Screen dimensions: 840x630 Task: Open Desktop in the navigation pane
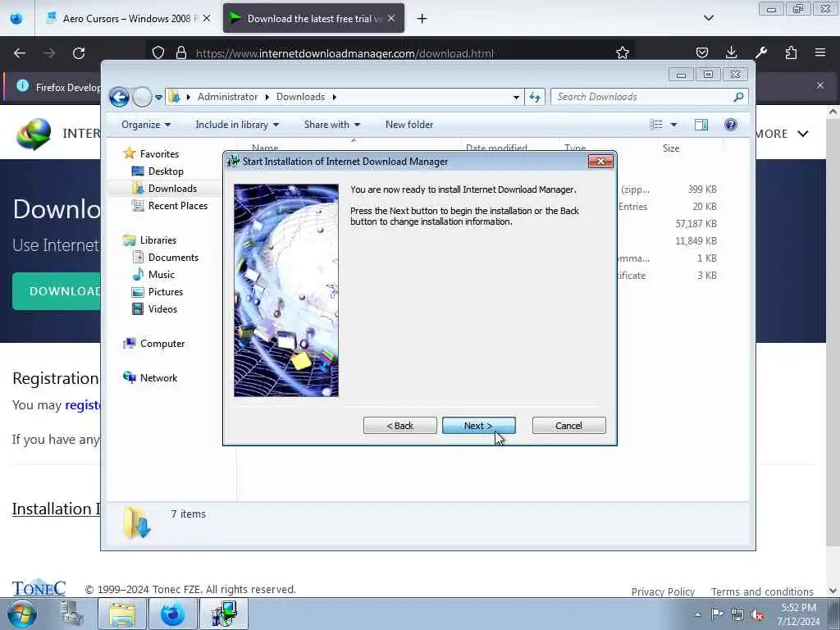pyautogui.click(x=166, y=171)
